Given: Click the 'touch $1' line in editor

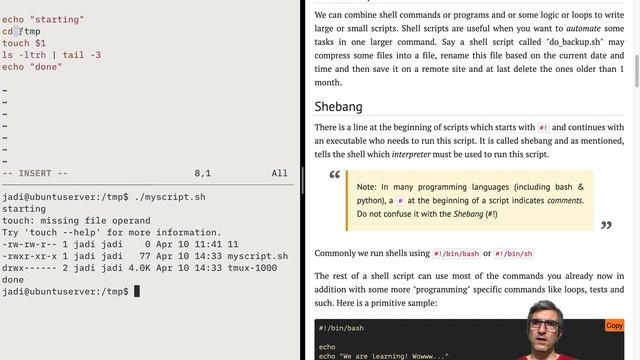Looking at the screenshot, I should 24,43.
